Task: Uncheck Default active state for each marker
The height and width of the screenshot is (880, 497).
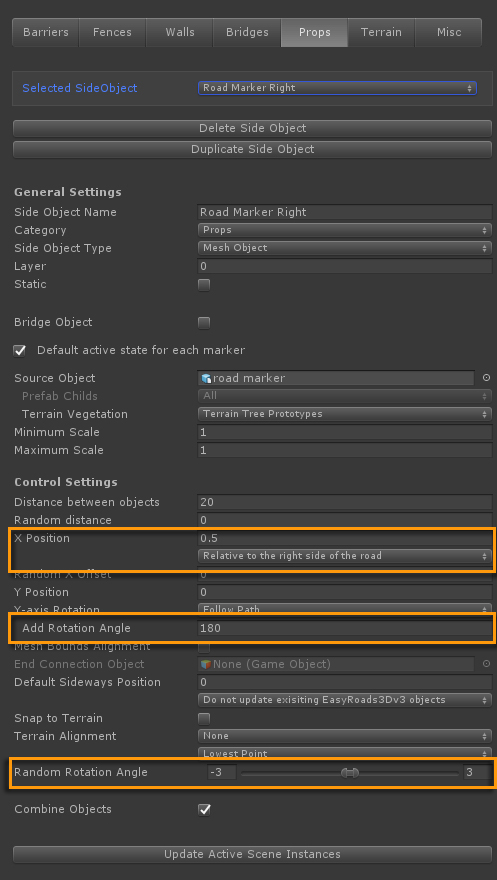Action: pyautogui.click(x=20, y=351)
